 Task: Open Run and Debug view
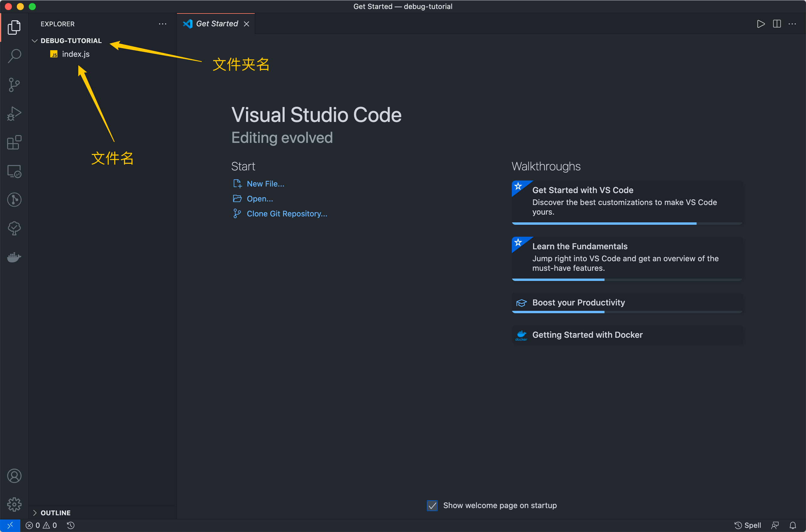14,113
